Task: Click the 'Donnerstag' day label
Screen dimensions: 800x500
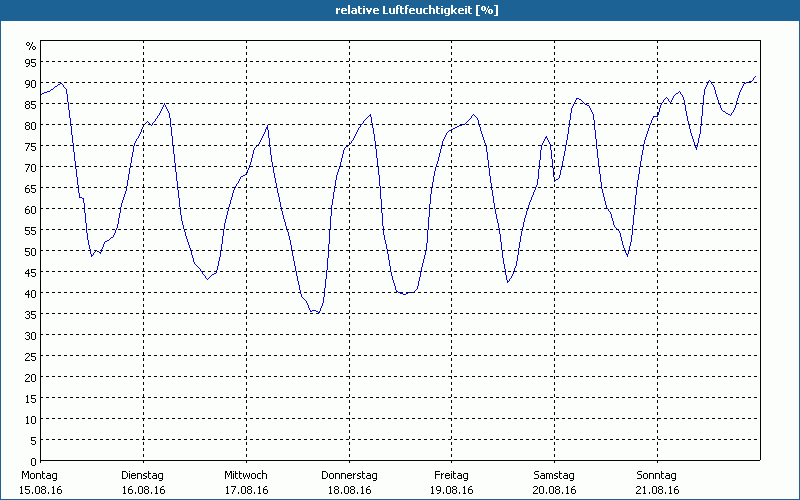Action: [x=349, y=475]
